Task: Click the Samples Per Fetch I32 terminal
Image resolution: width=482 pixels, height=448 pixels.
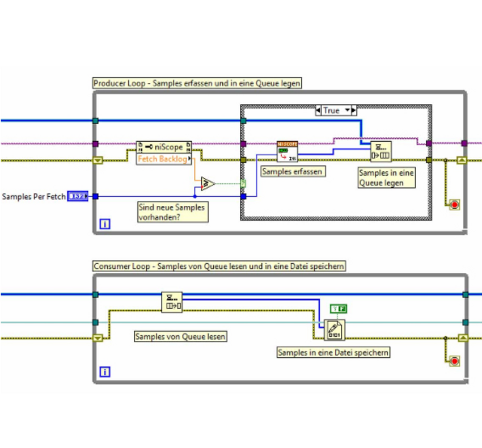Action: (x=77, y=197)
